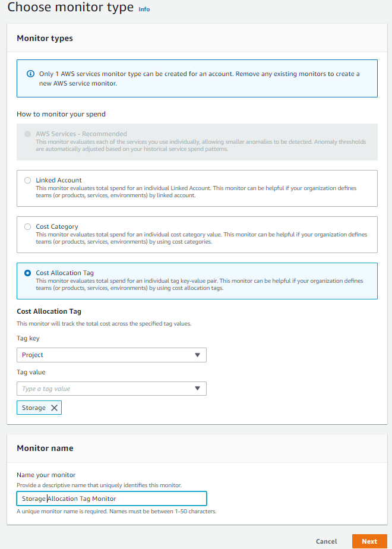Open the Info link beside the heading
Image resolution: width=392 pixels, height=549 pixels.
click(144, 10)
